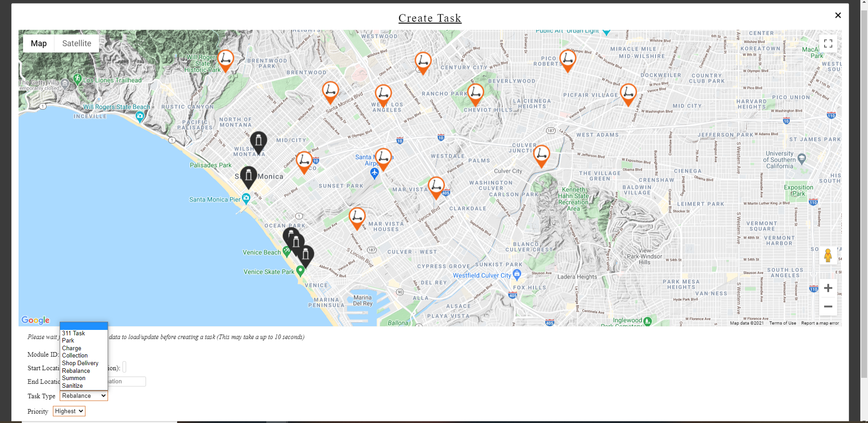Click scooter marker at Century City
Viewport: 868px width, 423px height.
423,63
